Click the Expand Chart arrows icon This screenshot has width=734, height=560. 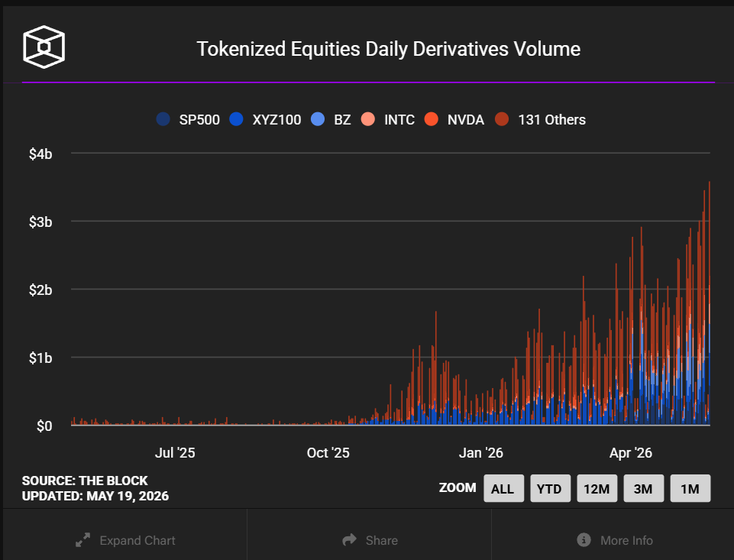click(x=82, y=540)
